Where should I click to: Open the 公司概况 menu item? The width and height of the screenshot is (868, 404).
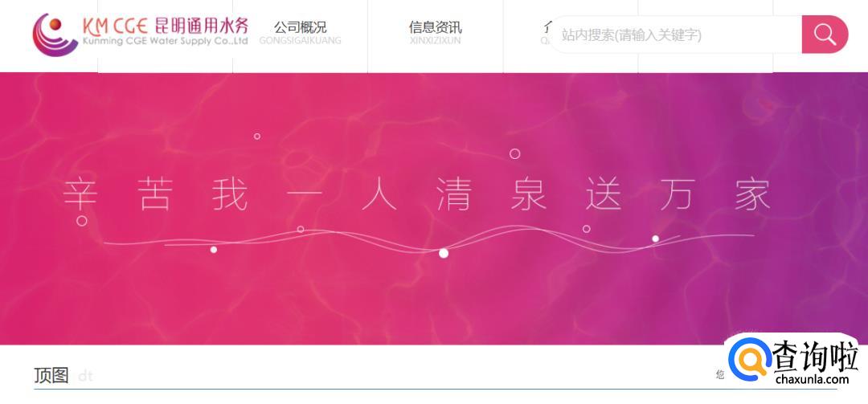tap(300, 32)
